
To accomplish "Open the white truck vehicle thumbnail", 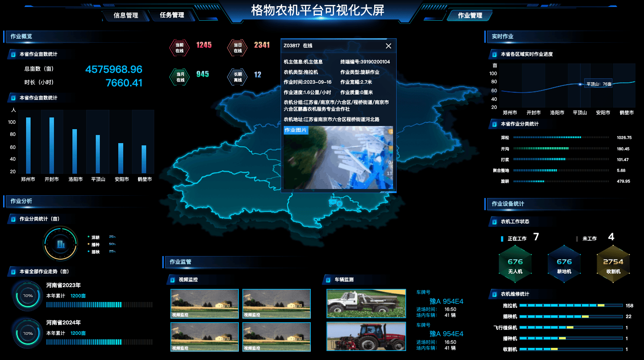I will coord(366,304).
